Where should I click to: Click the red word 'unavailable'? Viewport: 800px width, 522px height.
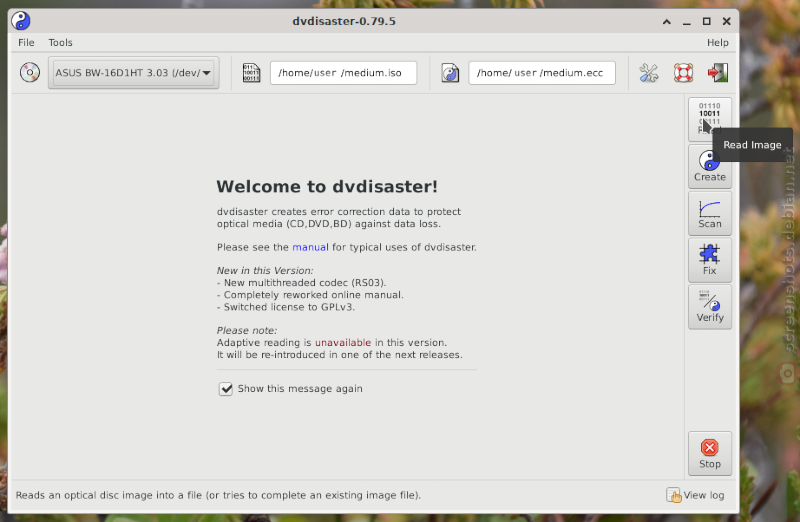click(x=343, y=342)
